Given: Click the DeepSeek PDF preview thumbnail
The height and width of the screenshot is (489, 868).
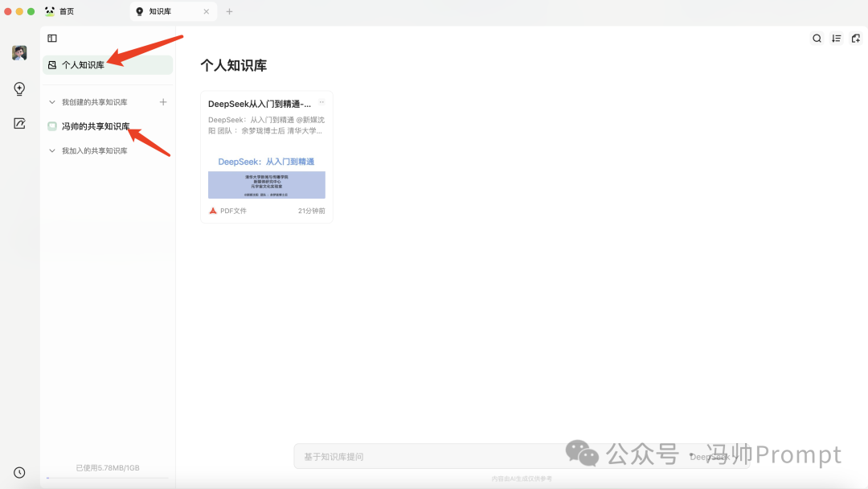Looking at the screenshot, I should (x=266, y=176).
